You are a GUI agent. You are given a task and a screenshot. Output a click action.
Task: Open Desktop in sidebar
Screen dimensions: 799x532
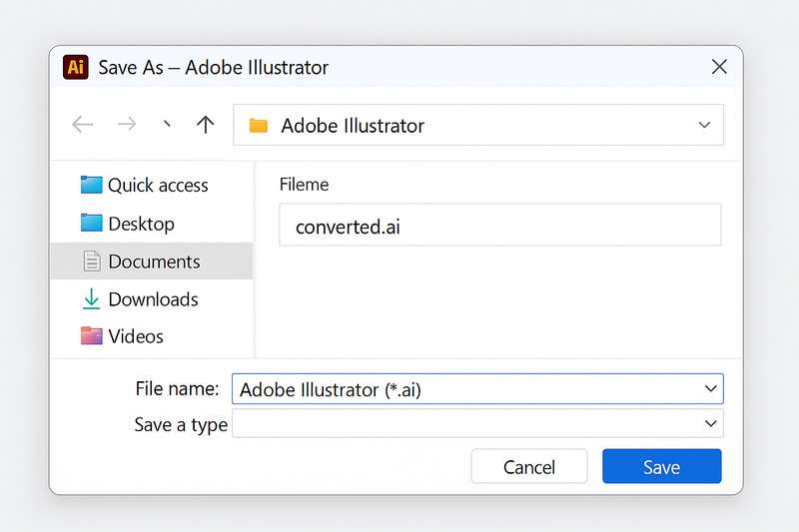point(152,224)
